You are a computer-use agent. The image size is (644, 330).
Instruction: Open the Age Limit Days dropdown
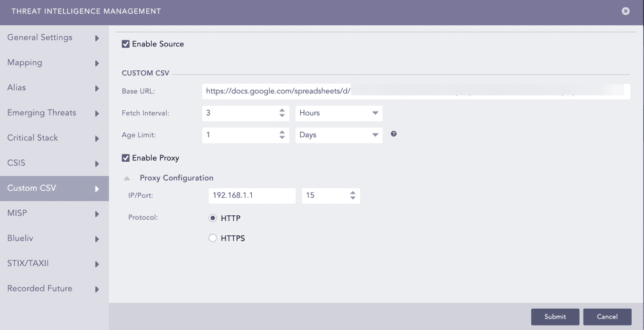[x=339, y=135]
